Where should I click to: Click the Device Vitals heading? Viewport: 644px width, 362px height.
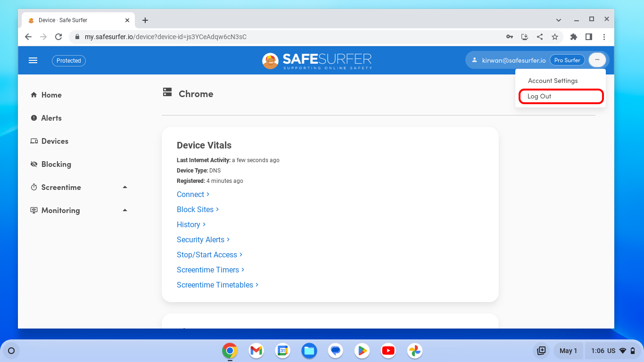coord(204,145)
